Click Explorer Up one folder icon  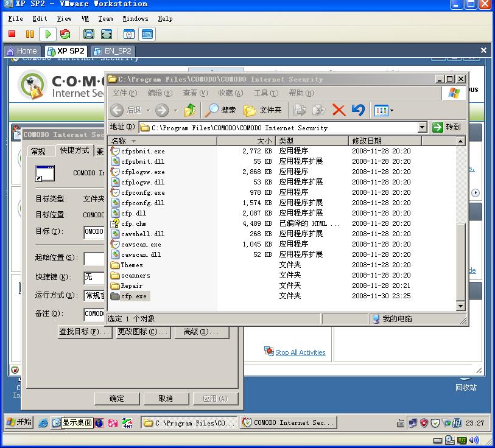(x=190, y=110)
